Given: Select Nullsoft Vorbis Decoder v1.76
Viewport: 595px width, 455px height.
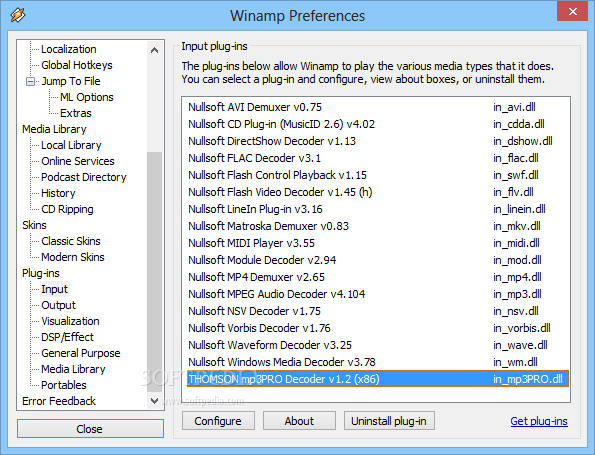Looking at the screenshot, I should point(378,328).
